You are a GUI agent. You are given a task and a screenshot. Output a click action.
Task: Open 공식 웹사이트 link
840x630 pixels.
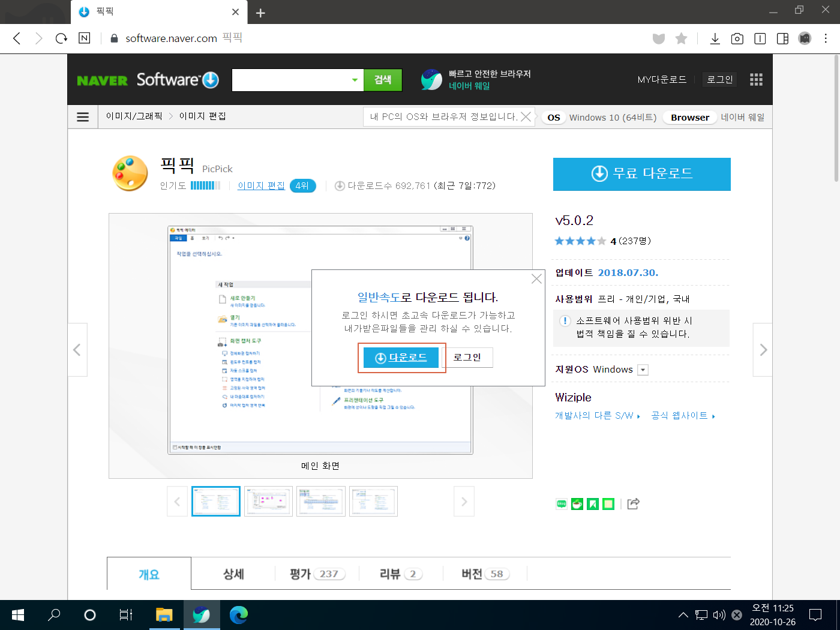click(683, 416)
